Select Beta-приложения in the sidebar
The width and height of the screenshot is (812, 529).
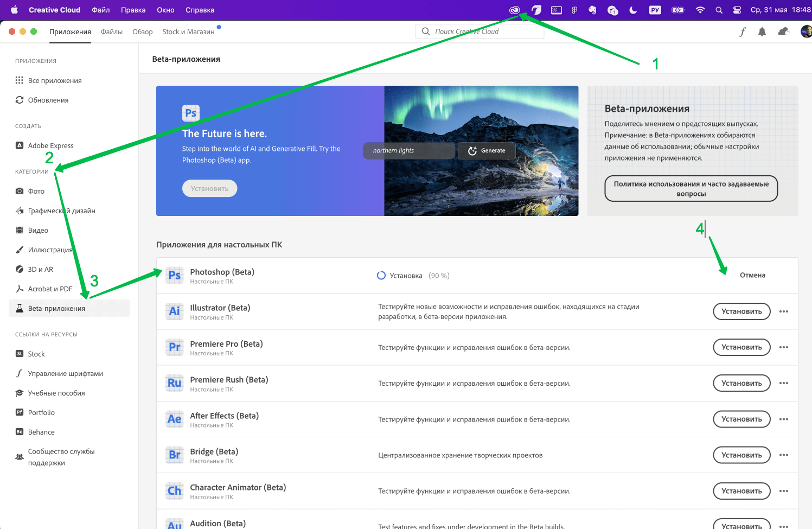[x=69, y=308]
